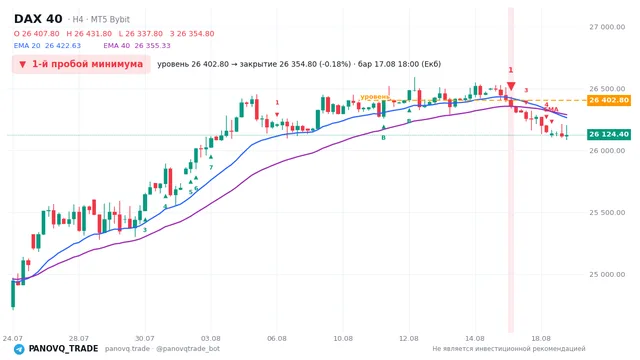Click the 03.08 date axis label

pos(211,338)
